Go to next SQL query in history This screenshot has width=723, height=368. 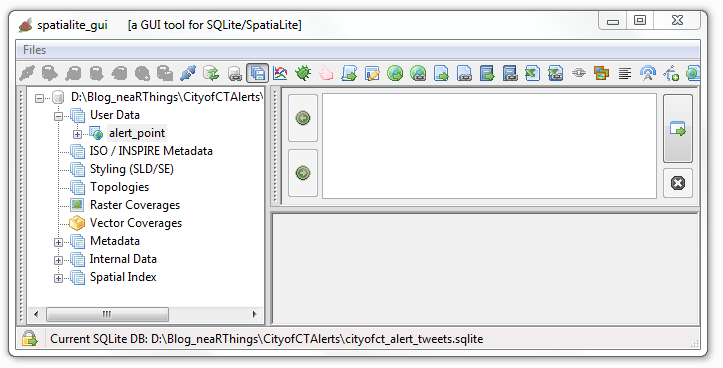[303, 173]
